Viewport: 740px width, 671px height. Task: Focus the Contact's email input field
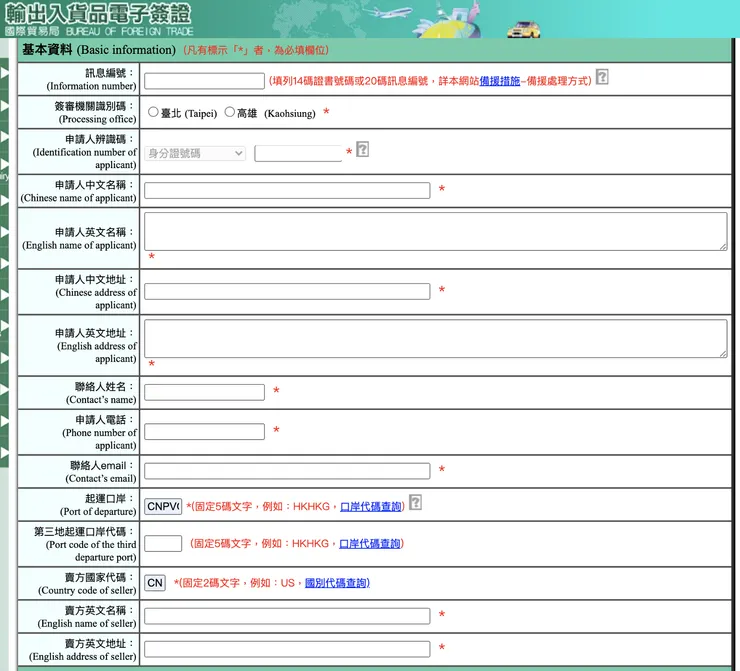pyautogui.click(x=287, y=471)
